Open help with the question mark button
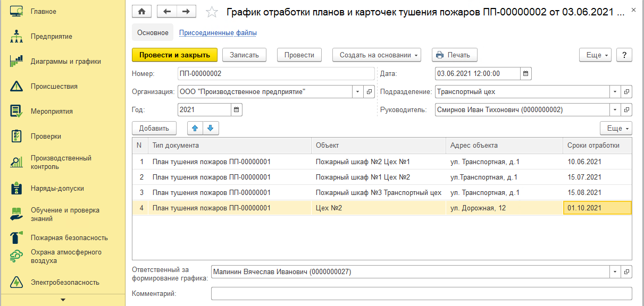Screen dimensions: 644x306 [624, 55]
